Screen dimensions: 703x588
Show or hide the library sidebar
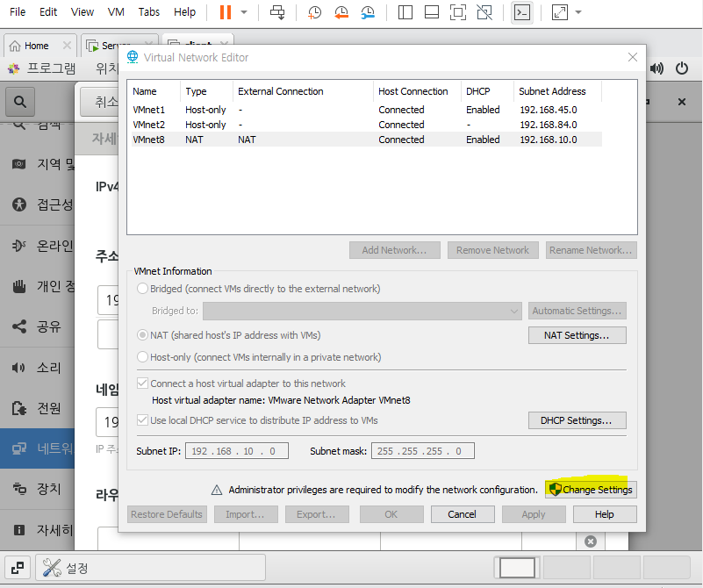coord(405,12)
